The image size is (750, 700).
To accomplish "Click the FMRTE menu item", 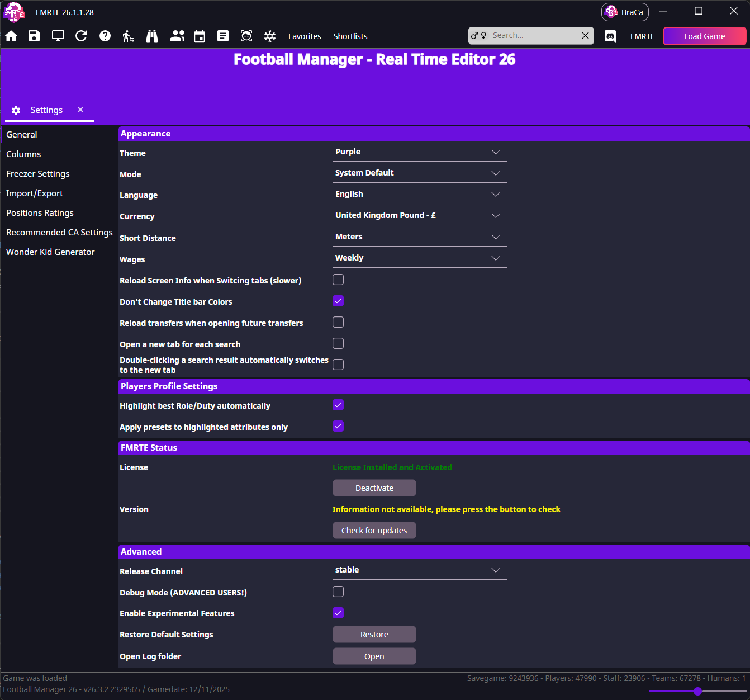I will point(642,36).
